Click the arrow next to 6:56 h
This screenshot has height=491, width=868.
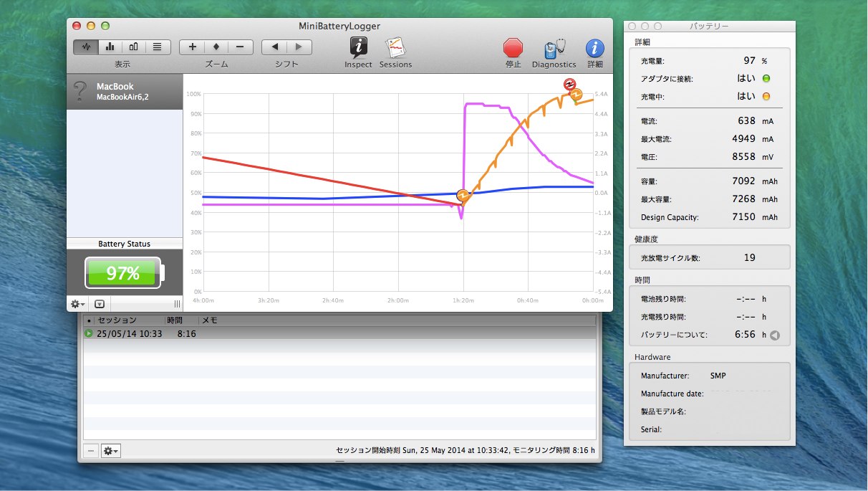pos(774,335)
